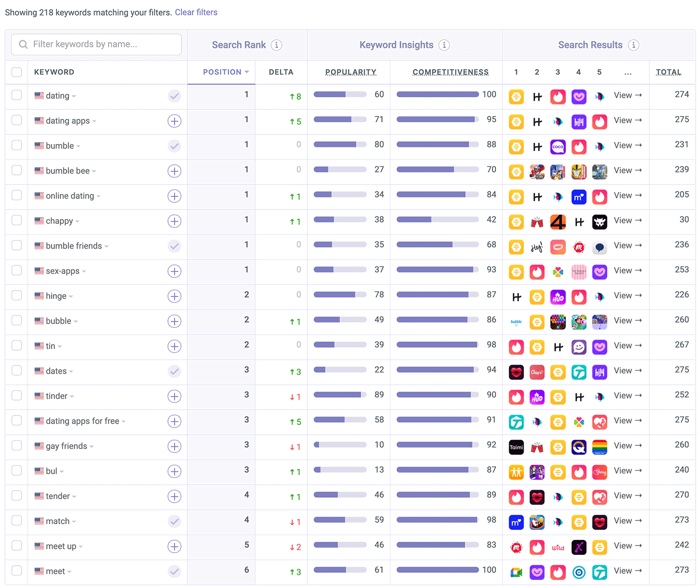Screen dimensions: 700x588
Task: Sort by the DELTA column header
Action: 281,72
